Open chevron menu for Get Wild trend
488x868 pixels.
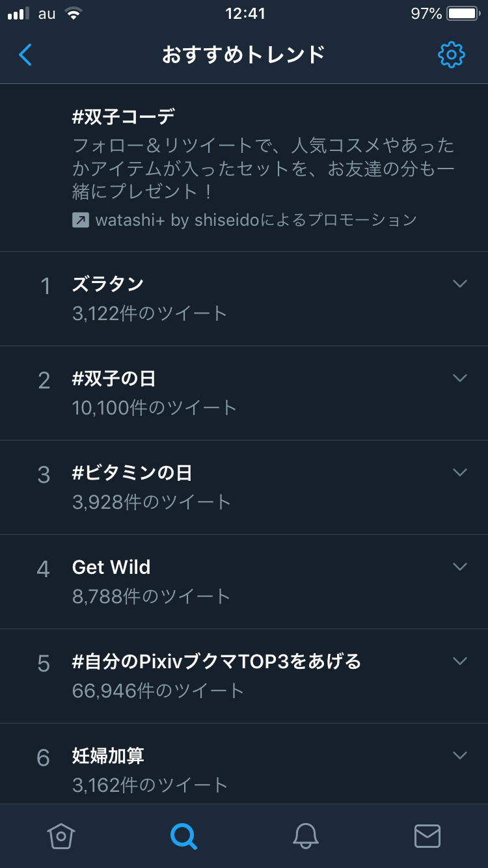tap(460, 567)
